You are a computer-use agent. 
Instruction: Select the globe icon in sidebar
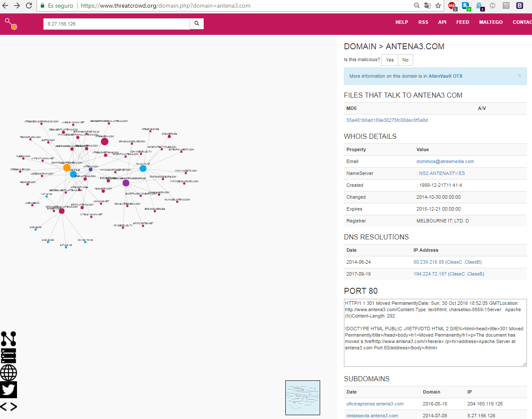point(8,373)
